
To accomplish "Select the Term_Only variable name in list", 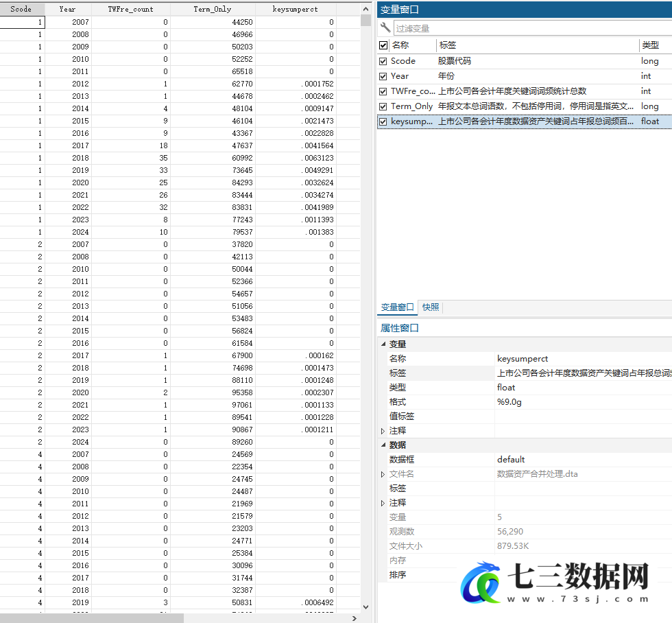I will tap(412, 106).
